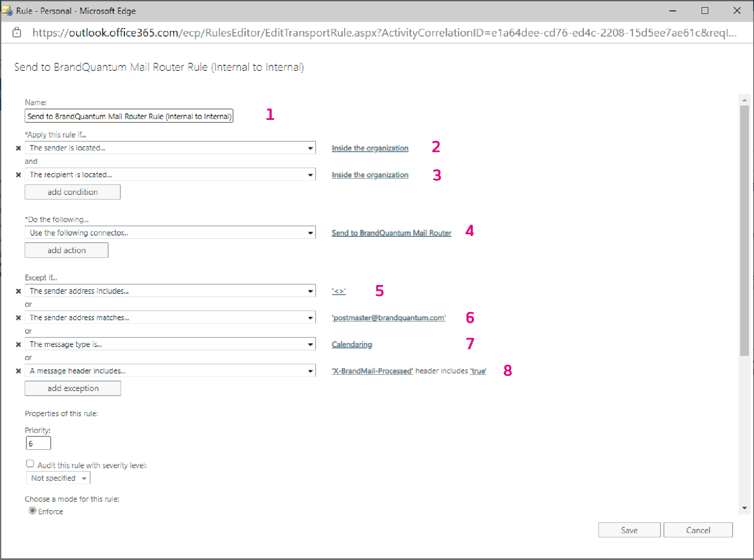Click the Priority input field
The image size is (754, 560).
point(39,443)
